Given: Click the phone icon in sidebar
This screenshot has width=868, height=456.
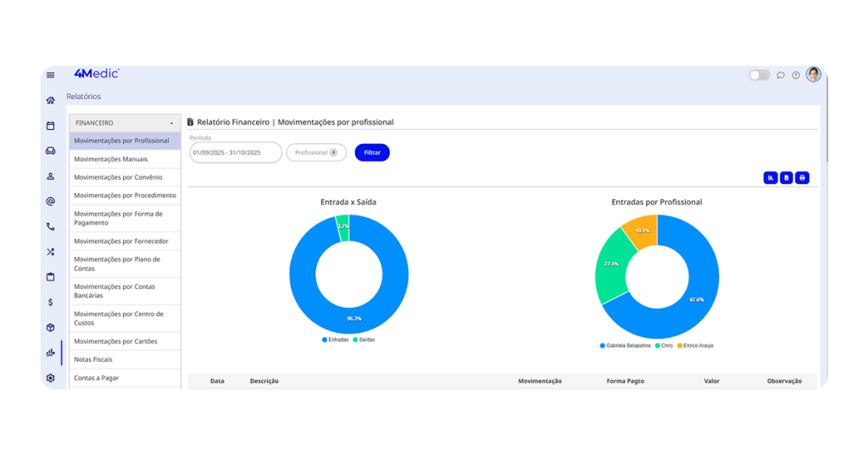Looking at the screenshot, I should (x=50, y=227).
